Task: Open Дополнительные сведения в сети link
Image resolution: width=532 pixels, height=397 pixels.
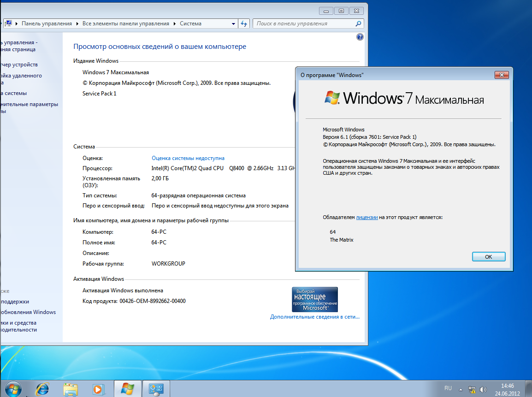Action: [x=314, y=317]
